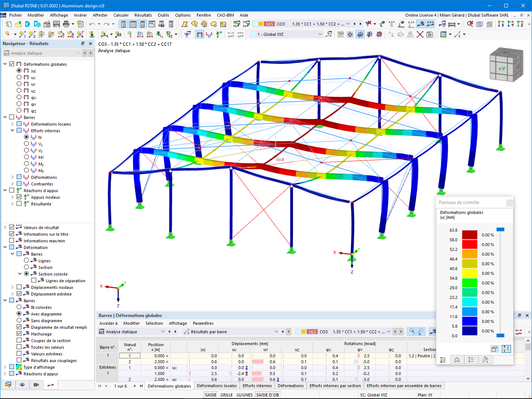Select the My internal force radio button
The width and height of the screenshot is (532, 399).
click(27, 164)
